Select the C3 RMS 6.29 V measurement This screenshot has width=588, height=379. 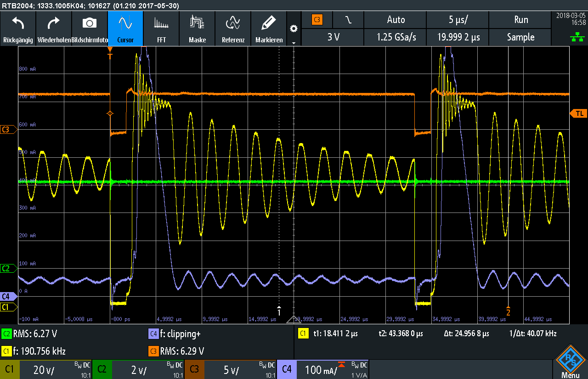[x=176, y=351]
